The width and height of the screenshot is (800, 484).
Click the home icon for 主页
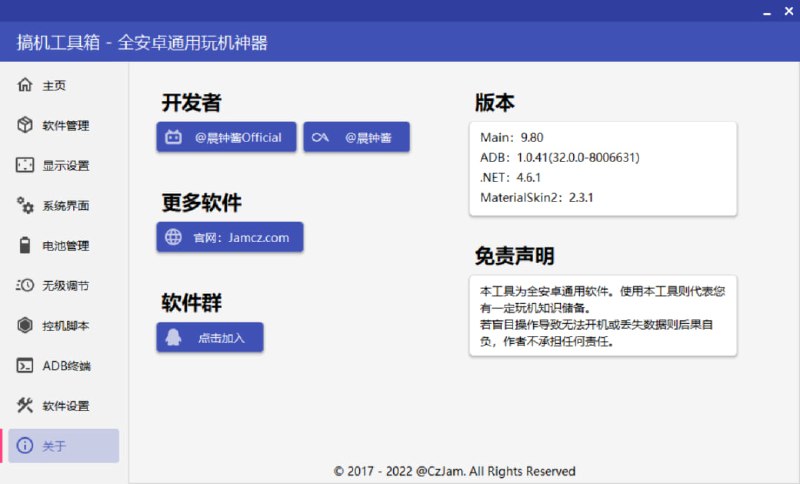coord(25,86)
